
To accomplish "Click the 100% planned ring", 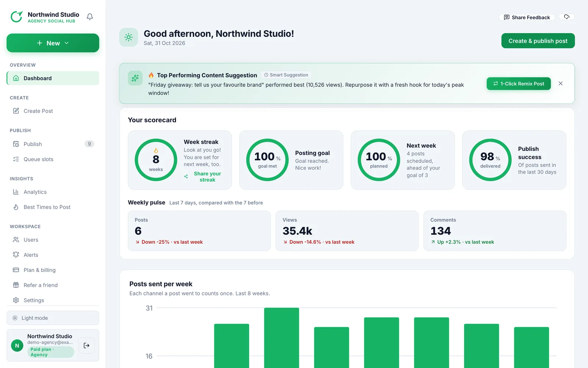I will (379, 160).
